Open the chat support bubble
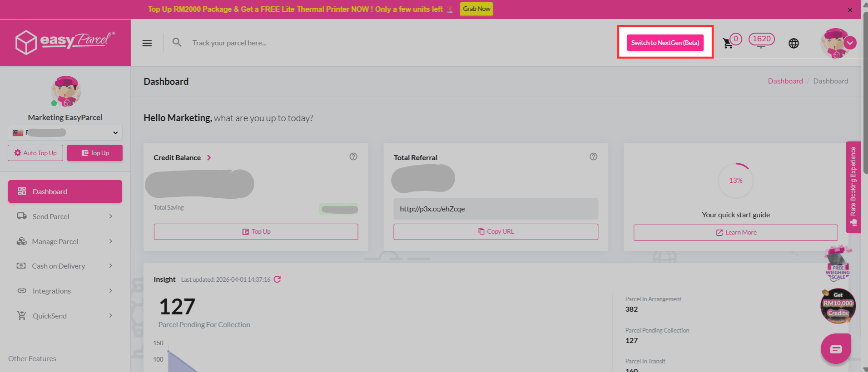 pos(836,348)
